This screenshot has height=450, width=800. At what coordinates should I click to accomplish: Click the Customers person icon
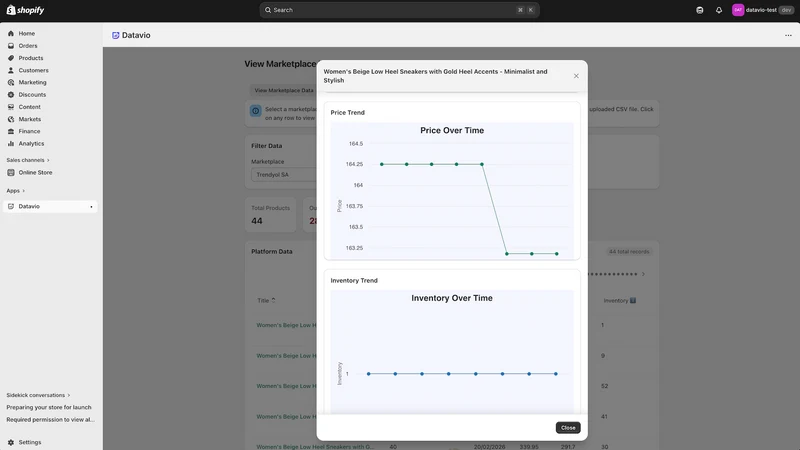tap(11, 70)
